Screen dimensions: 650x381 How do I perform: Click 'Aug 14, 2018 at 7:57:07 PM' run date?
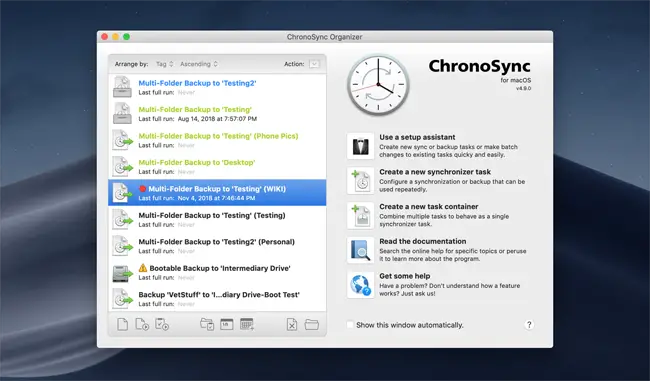pyautogui.click(x=217, y=119)
